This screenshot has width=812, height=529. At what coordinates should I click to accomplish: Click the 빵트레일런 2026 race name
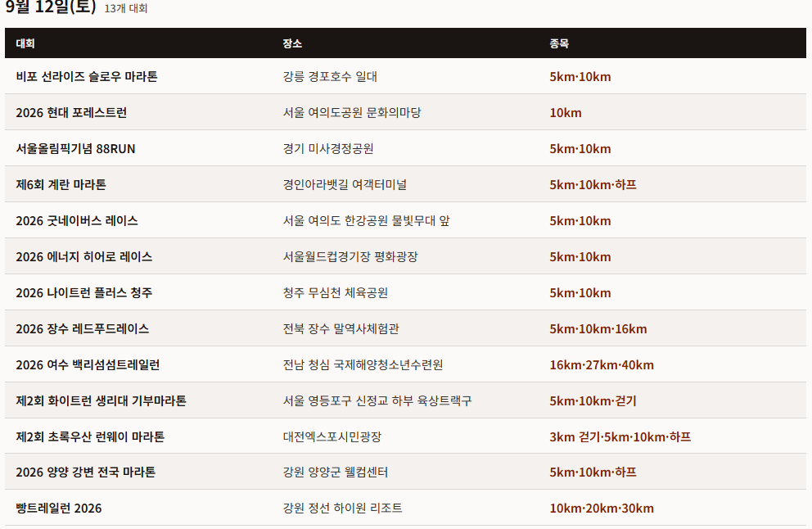tap(58, 509)
